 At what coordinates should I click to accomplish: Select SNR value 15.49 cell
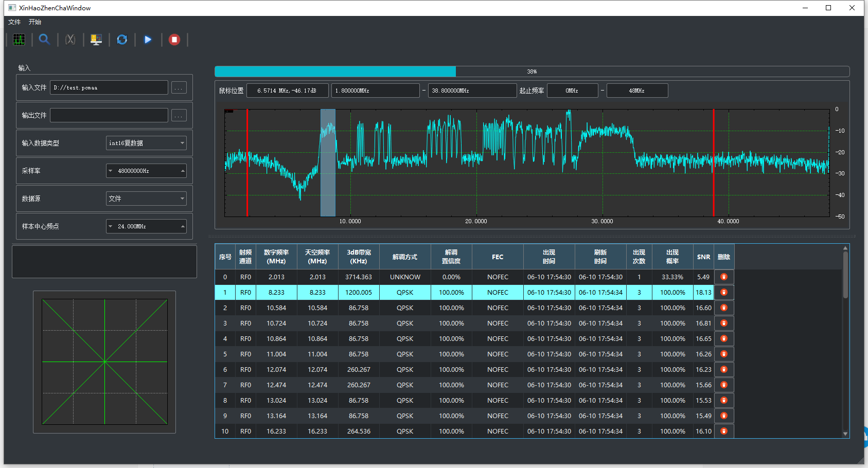pos(703,416)
